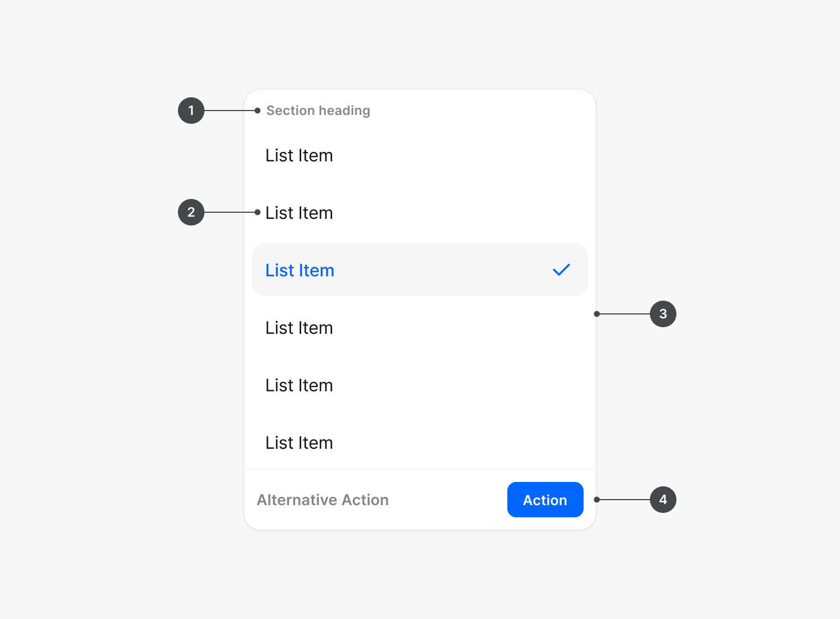
Task: Click the Section heading label
Action: (318, 111)
